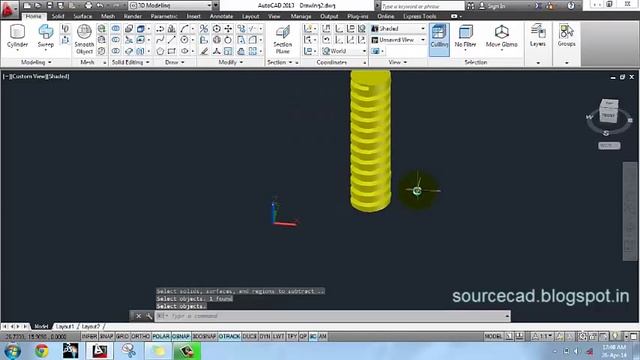This screenshot has height=360, width=640.
Task: Click the Autodesk Exchange X icon
Action: click(538, 5)
